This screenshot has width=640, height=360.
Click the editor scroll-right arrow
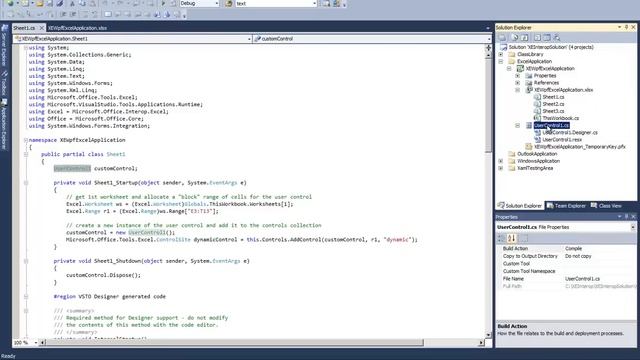pos(481,343)
